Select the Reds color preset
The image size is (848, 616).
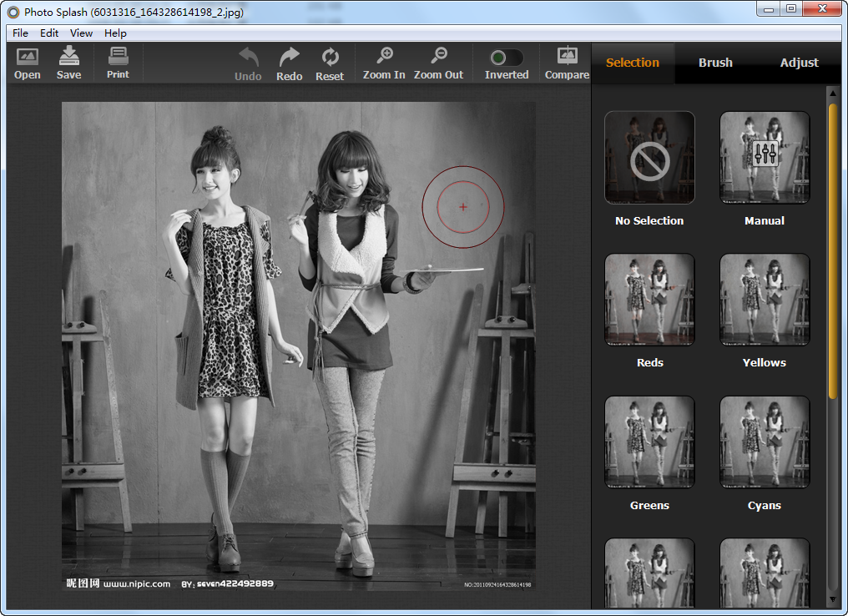pyautogui.click(x=649, y=300)
